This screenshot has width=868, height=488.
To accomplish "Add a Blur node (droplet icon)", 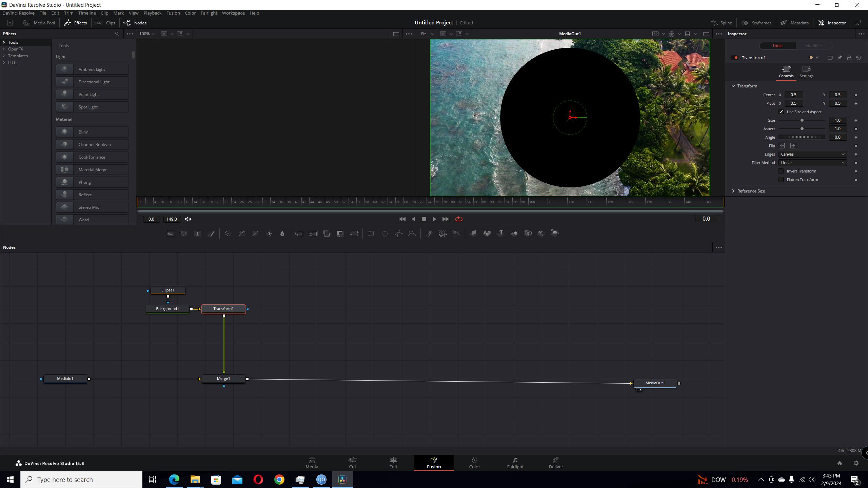I will tap(282, 233).
